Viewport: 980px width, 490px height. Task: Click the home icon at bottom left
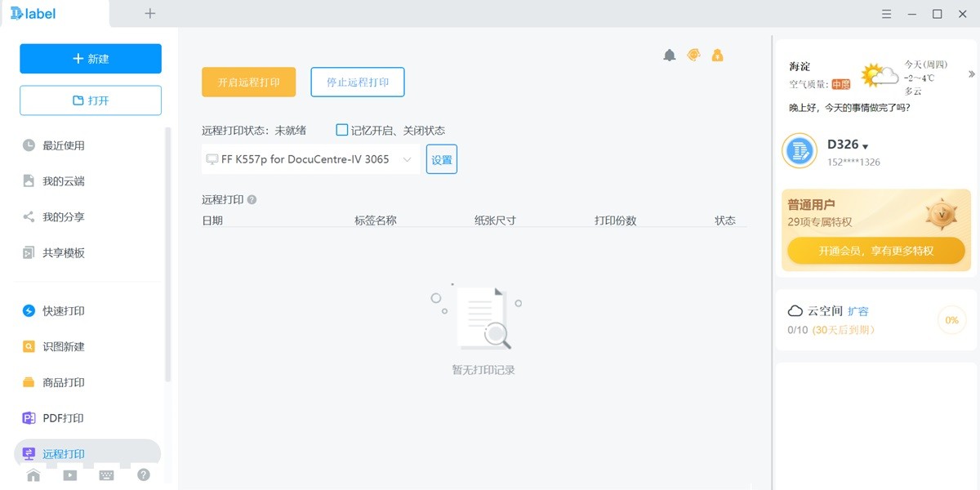click(x=33, y=475)
